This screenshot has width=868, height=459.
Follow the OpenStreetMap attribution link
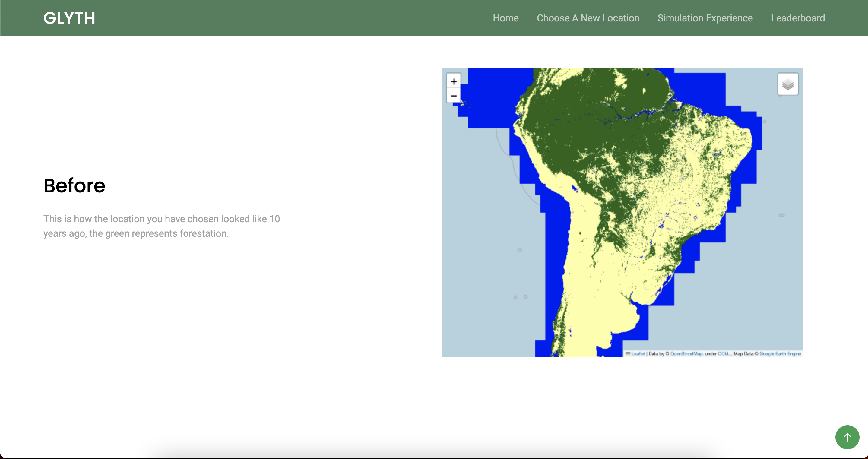coord(686,353)
